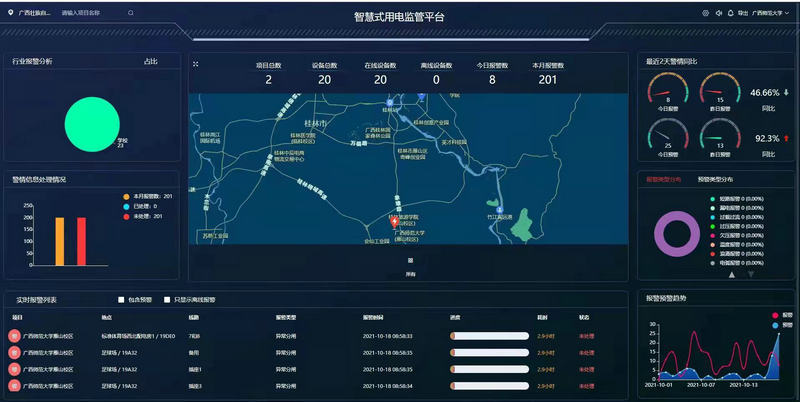Click the magnifier search icon
Screen dimensions: 800x402
[131, 13]
